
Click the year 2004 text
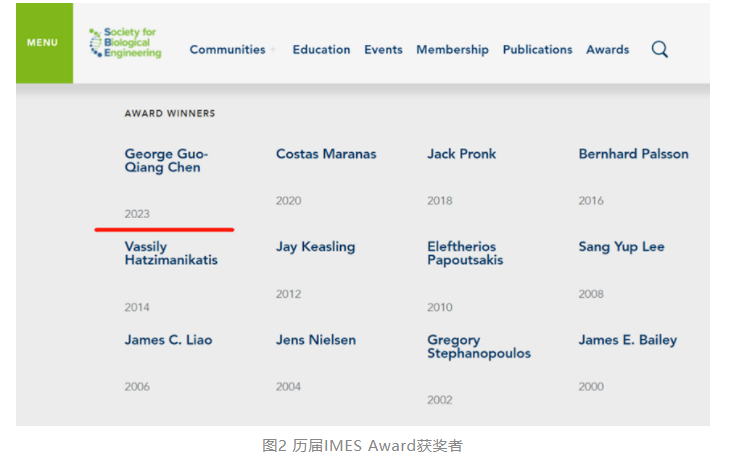289,386
